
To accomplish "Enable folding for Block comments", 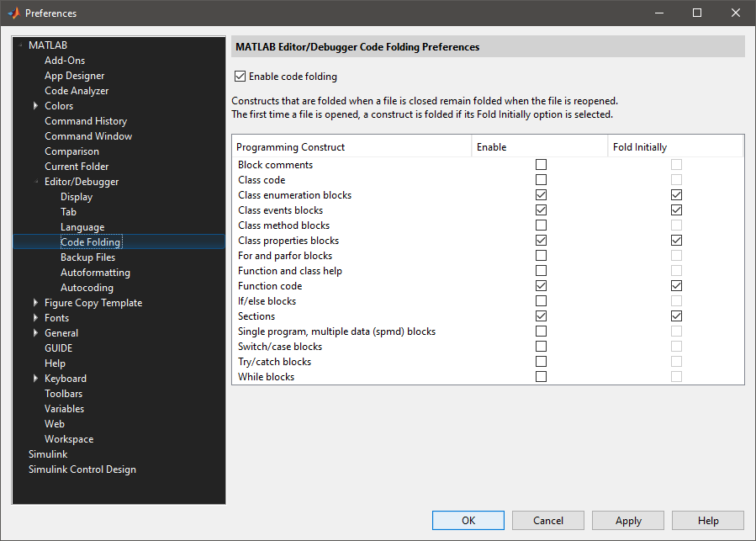I will click(x=541, y=165).
